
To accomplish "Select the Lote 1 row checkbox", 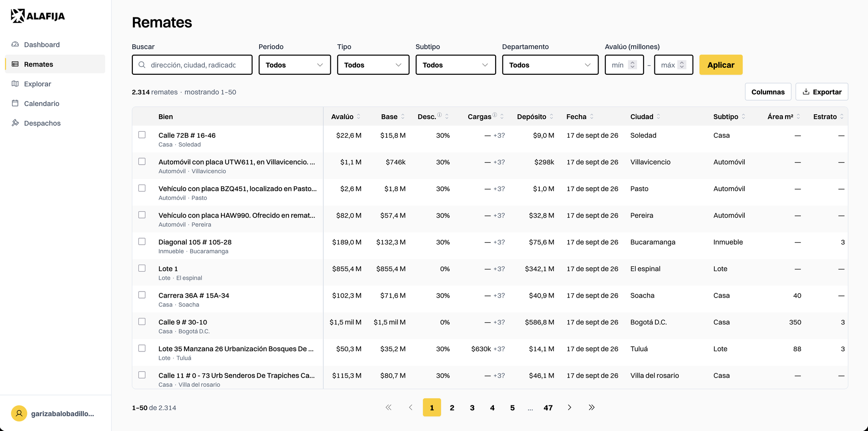I will click(x=142, y=268).
